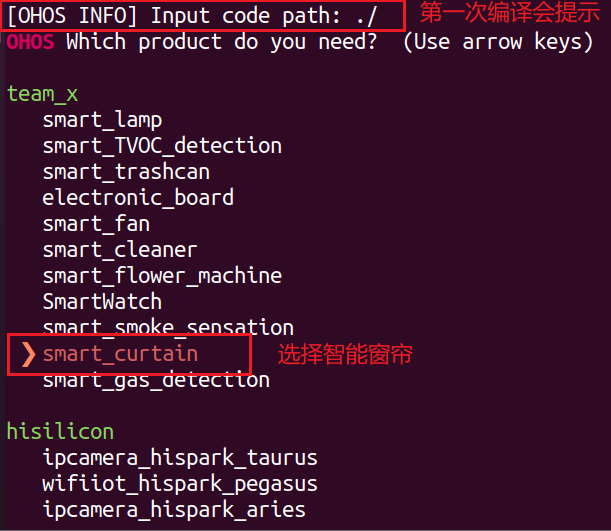611x531 pixels.
Task: Click the hisilicon group header
Action: (x=60, y=432)
